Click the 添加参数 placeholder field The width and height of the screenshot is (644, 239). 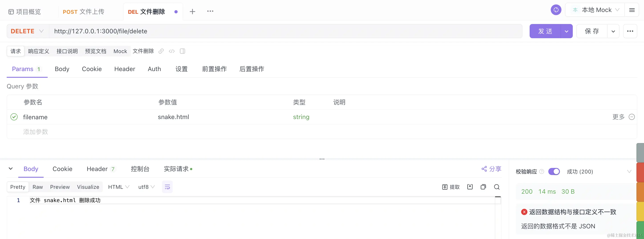36,131
